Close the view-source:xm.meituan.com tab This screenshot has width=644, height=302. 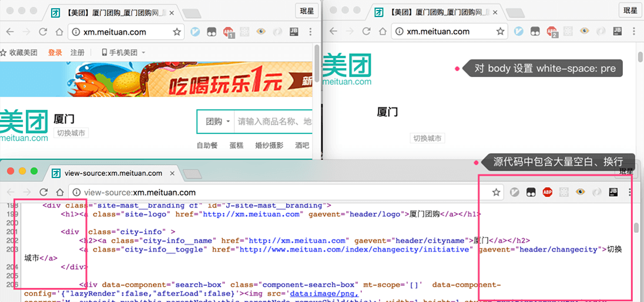pos(173,173)
